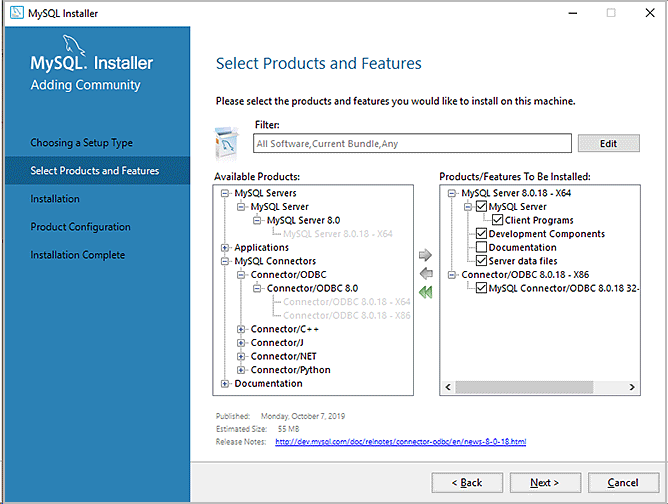Collapse the Connector/ODBC 8.0 node

(257, 288)
